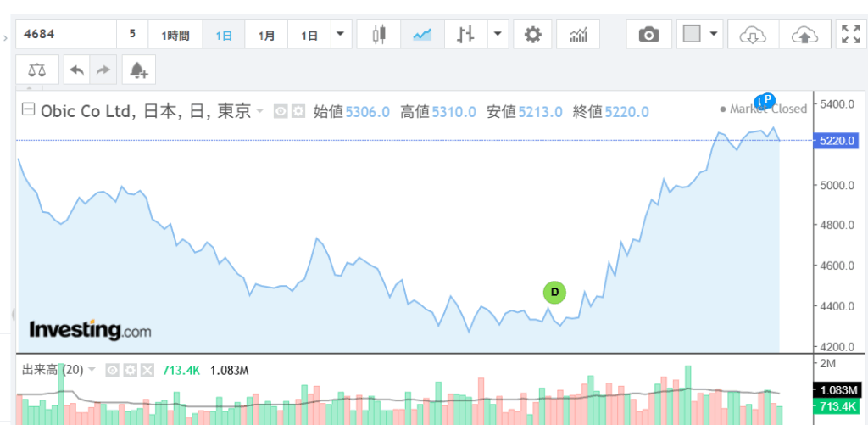Open the indicators icon
868x425 pixels.
[578, 34]
